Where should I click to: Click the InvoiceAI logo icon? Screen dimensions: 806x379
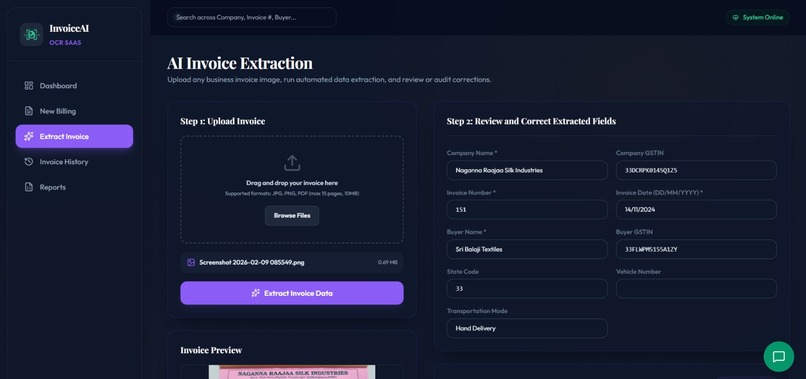pos(31,34)
